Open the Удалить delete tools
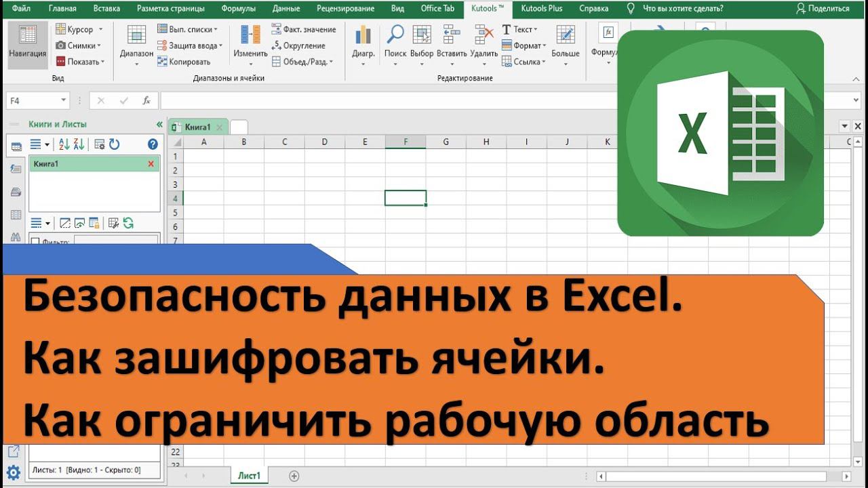The height and width of the screenshot is (488, 868). point(484,45)
